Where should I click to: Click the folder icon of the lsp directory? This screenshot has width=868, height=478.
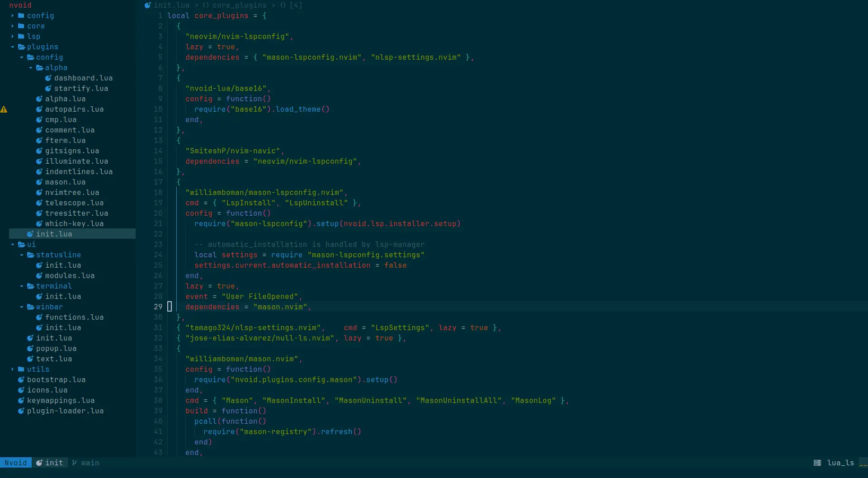pyautogui.click(x=21, y=37)
